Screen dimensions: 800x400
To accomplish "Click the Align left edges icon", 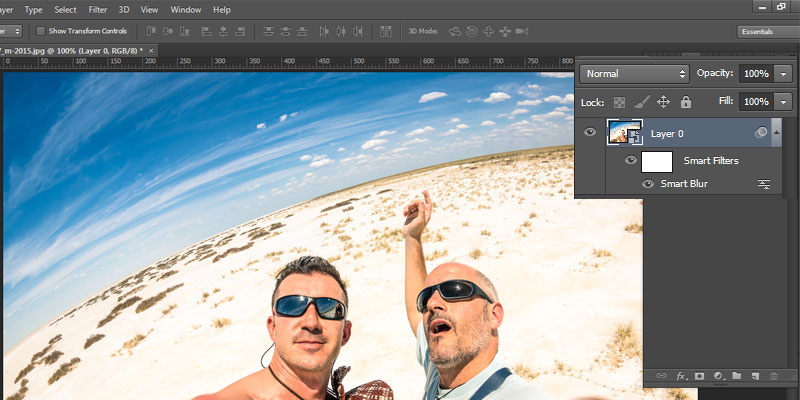I will 206,31.
